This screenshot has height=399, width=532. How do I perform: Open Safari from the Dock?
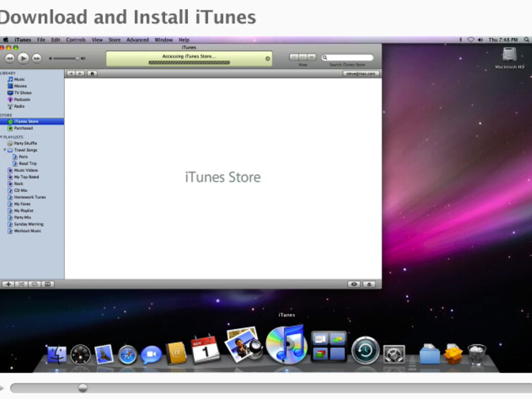click(x=127, y=355)
